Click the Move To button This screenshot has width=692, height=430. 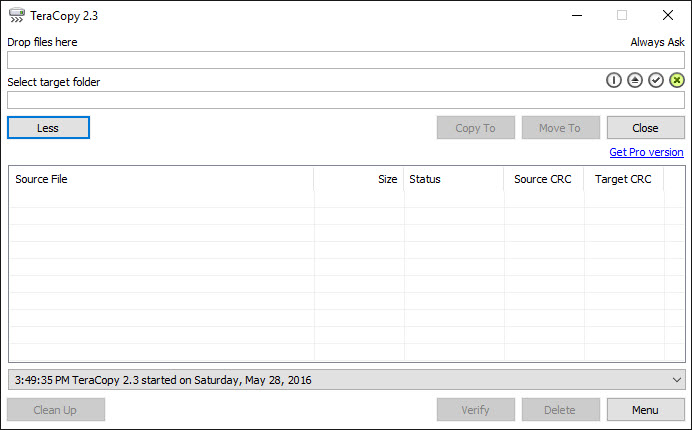point(560,128)
